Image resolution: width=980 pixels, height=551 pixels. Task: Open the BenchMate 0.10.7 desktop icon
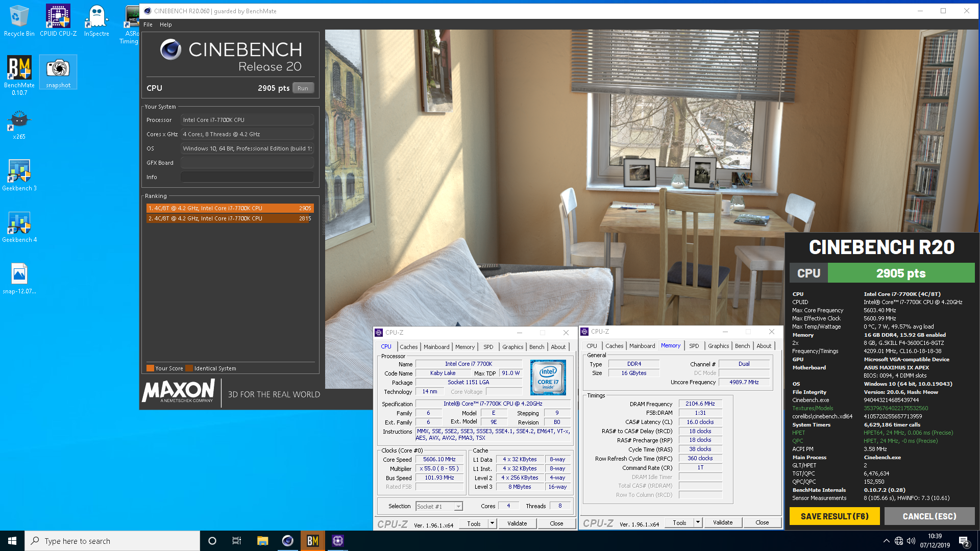click(x=19, y=75)
